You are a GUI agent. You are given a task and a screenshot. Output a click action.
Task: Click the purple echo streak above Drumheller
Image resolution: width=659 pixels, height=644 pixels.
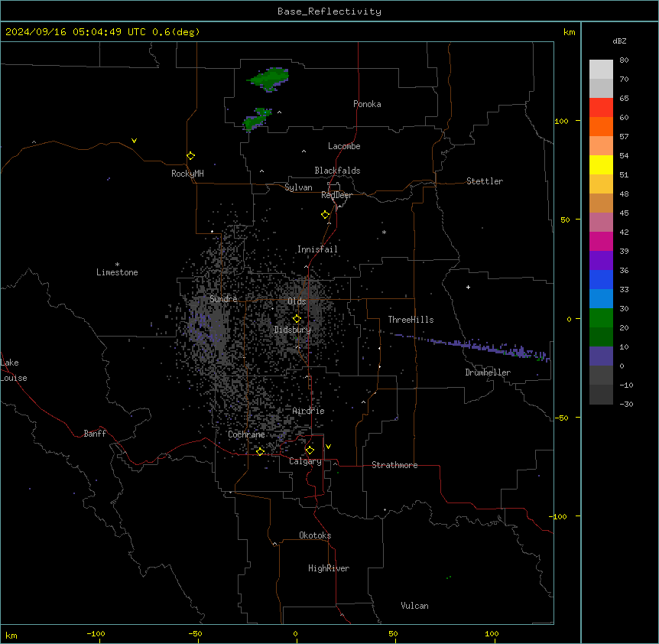(x=471, y=346)
